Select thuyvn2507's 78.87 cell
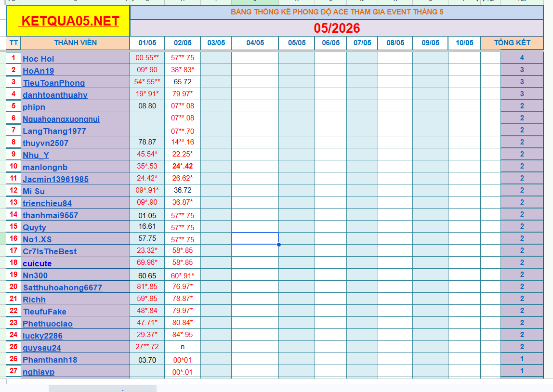The image size is (553, 392). [147, 142]
